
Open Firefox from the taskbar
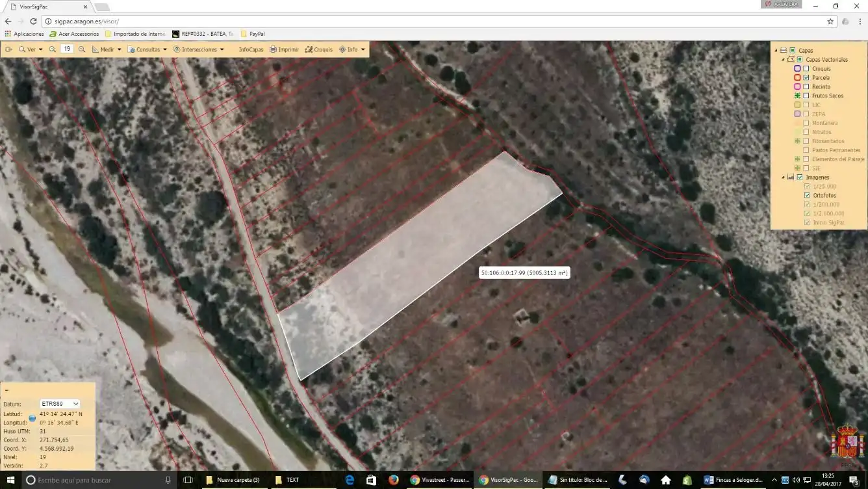point(393,480)
